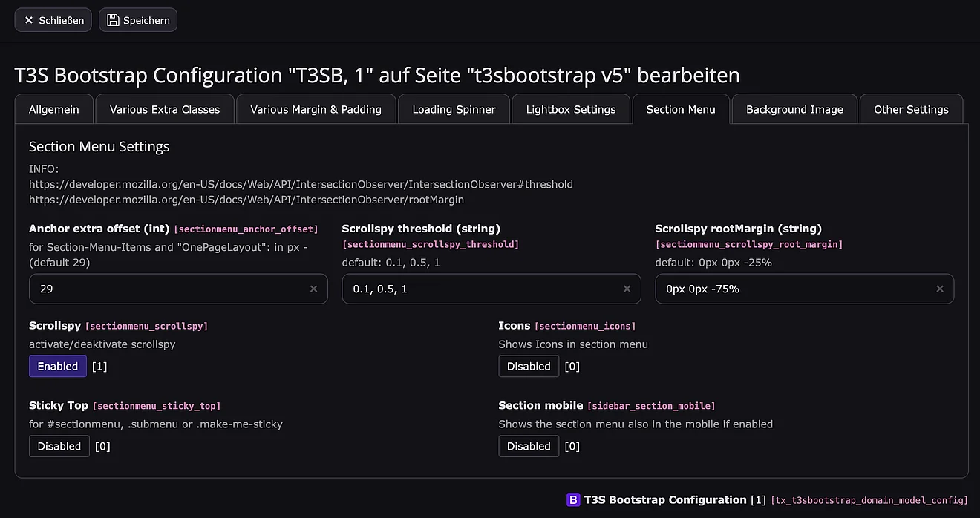Viewport: 980px width, 518px height.
Task: Clear the Anchor extra offset field
Action: click(x=313, y=289)
